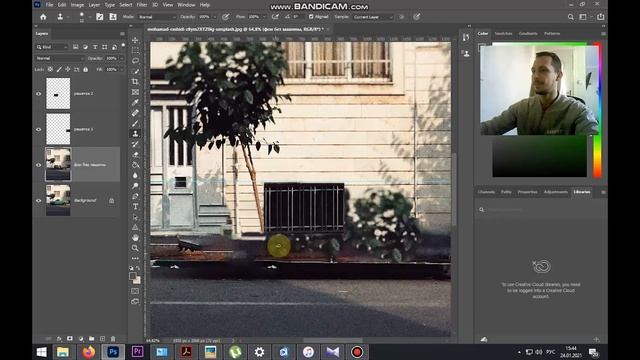Toggle lock all padlock icon
The width and height of the screenshot is (640, 360).
pyautogui.click(x=85, y=69)
